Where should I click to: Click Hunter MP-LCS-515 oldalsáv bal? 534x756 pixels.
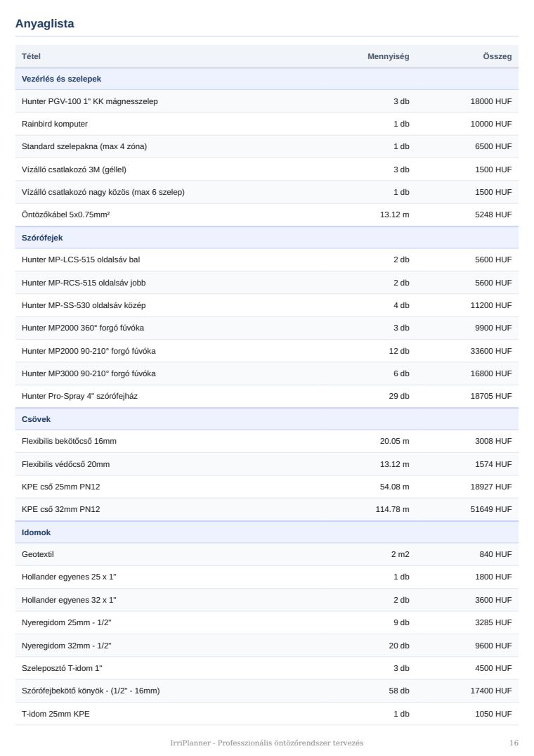pos(81,260)
